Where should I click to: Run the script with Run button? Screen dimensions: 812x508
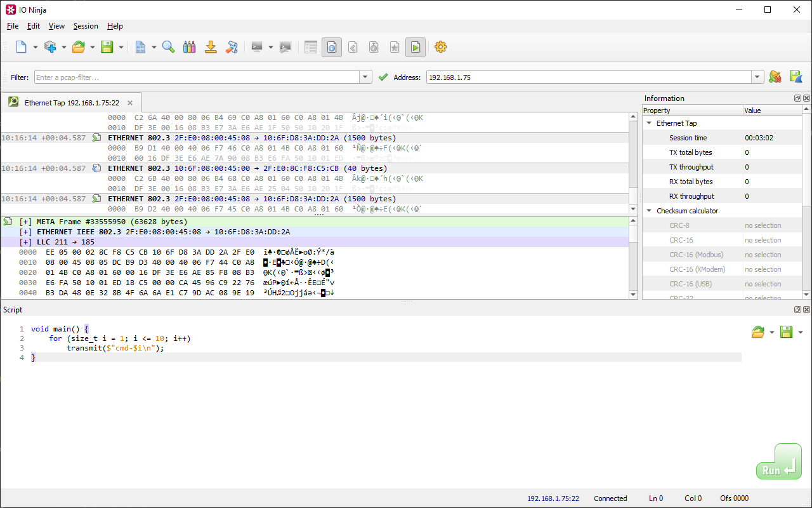[x=778, y=462]
